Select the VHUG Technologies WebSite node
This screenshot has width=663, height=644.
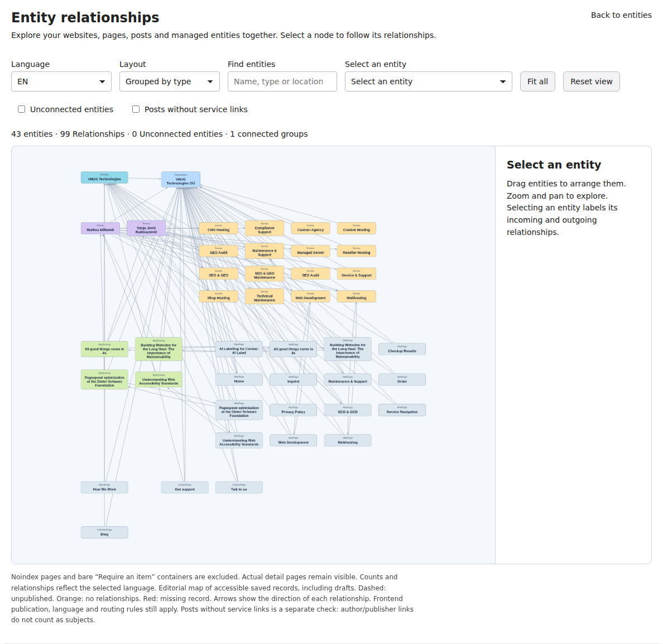pos(104,177)
